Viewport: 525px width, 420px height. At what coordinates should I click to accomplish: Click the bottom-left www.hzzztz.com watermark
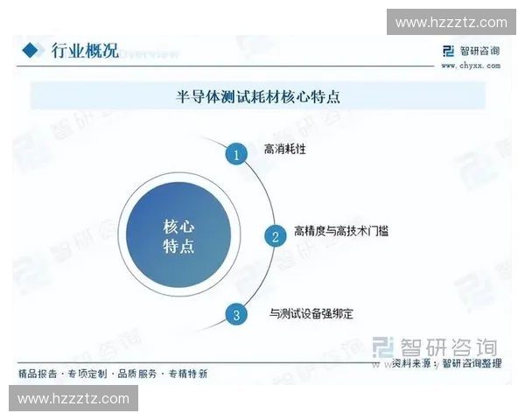(x=73, y=398)
